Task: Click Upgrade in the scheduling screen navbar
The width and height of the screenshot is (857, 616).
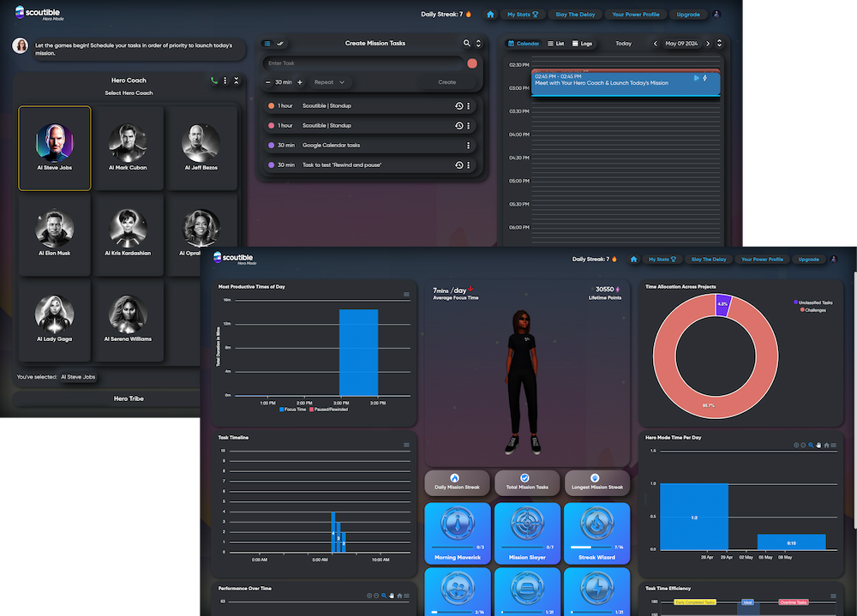Action: pos(688,15)
